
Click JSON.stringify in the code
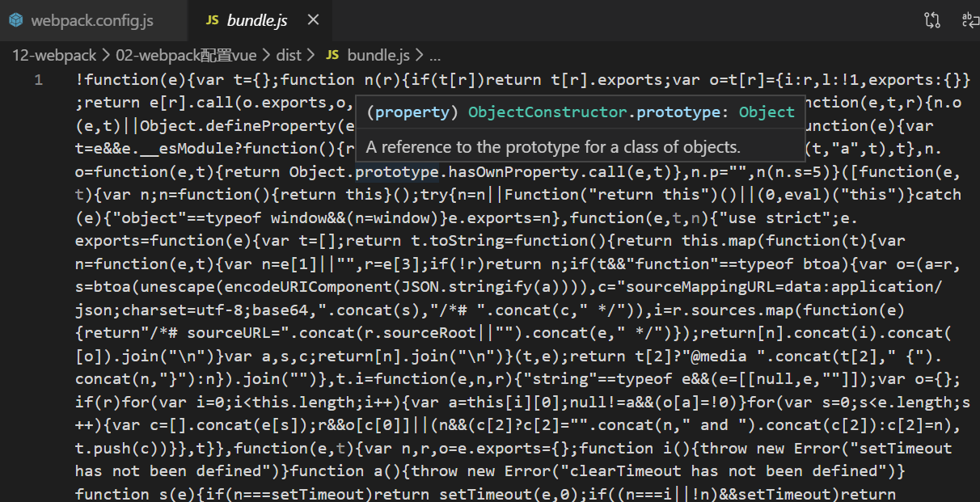coord(467,287)
